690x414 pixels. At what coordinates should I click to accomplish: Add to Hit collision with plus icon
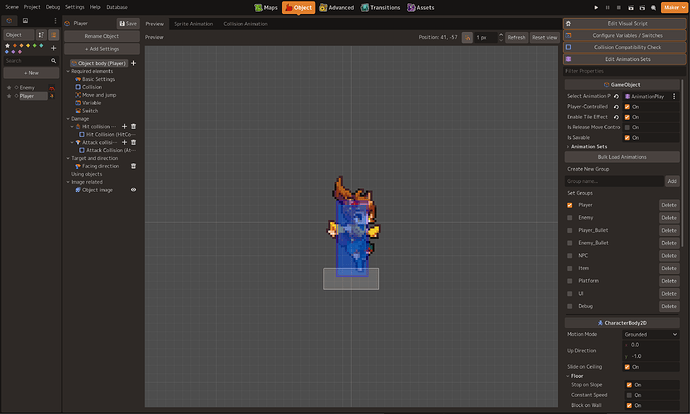tap(124, 127)
